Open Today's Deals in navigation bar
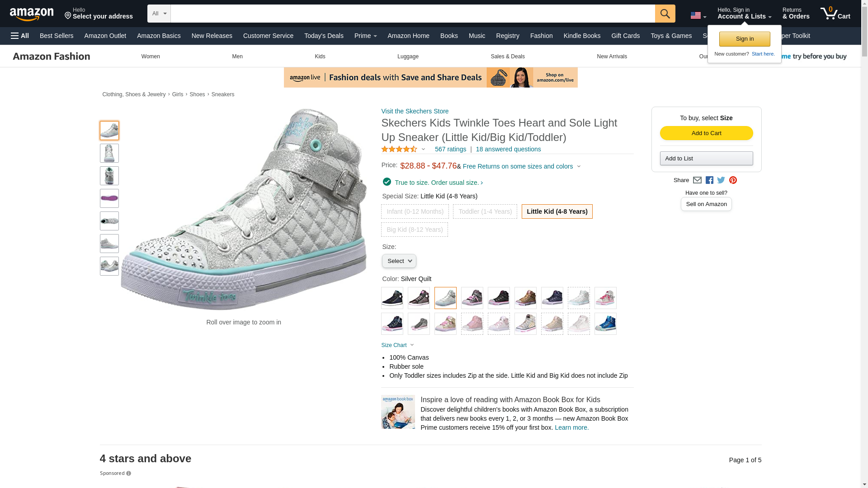The height and width of the screenshot is (488, 868). click(324, 36)
